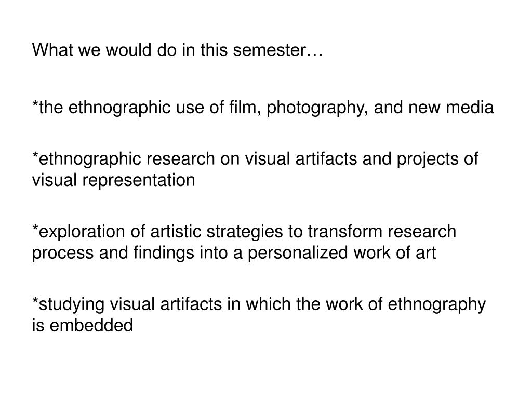Click the heading 'What we would do in this semester'

(177, 50)
